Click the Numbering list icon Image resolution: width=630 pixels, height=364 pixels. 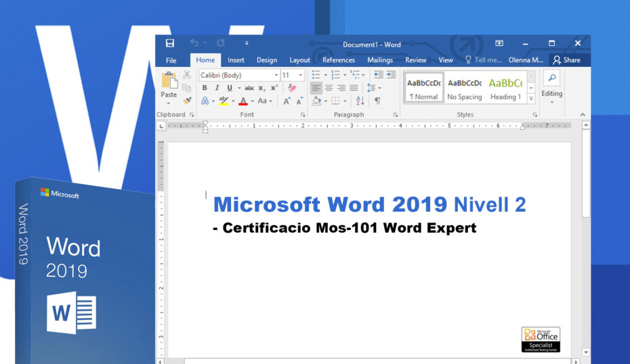335,74
